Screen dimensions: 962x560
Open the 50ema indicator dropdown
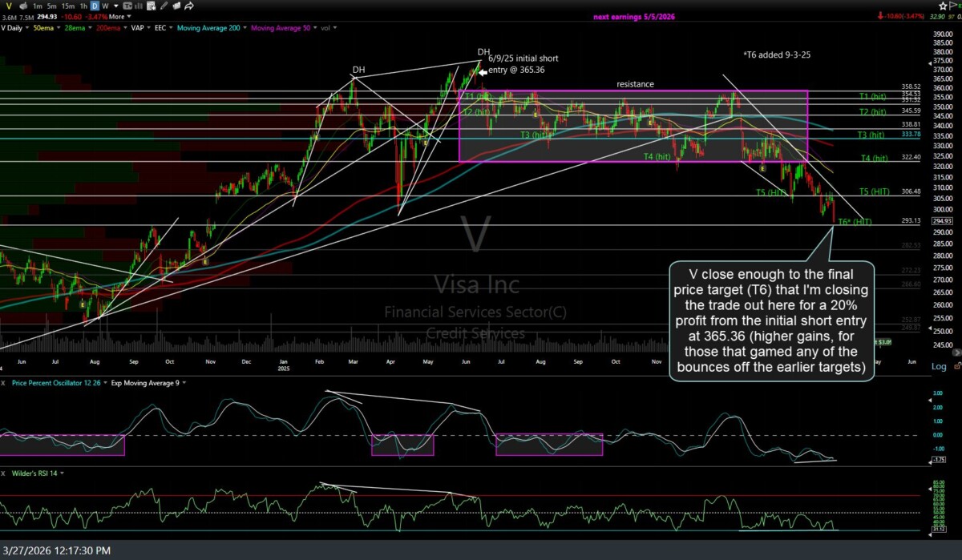point(57,28)
